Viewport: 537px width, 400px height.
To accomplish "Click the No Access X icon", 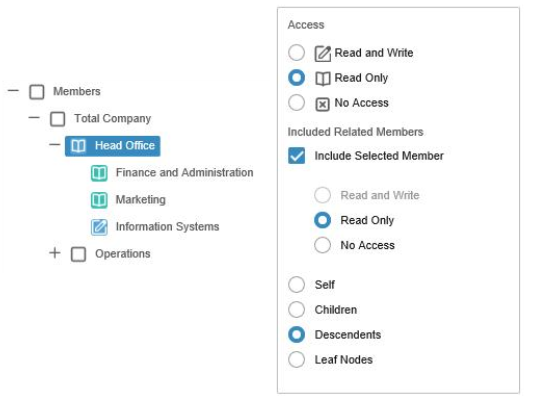I will point(322,104).
